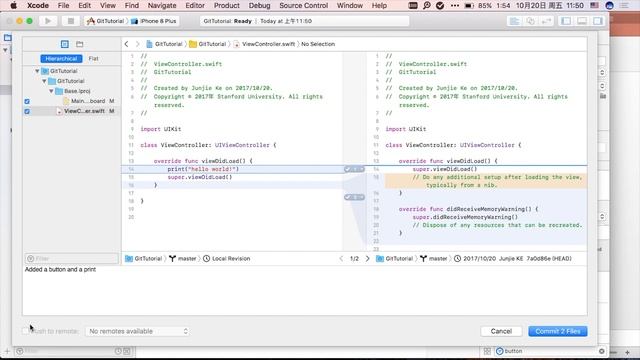Open the Source Control menu
The image size is (640, 360).
point(304,5)
